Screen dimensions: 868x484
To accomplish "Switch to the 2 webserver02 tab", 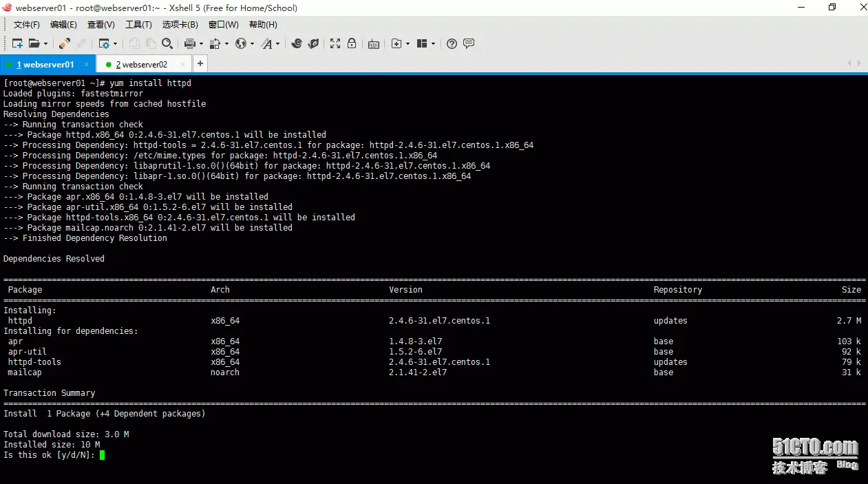I will (144, 64).
